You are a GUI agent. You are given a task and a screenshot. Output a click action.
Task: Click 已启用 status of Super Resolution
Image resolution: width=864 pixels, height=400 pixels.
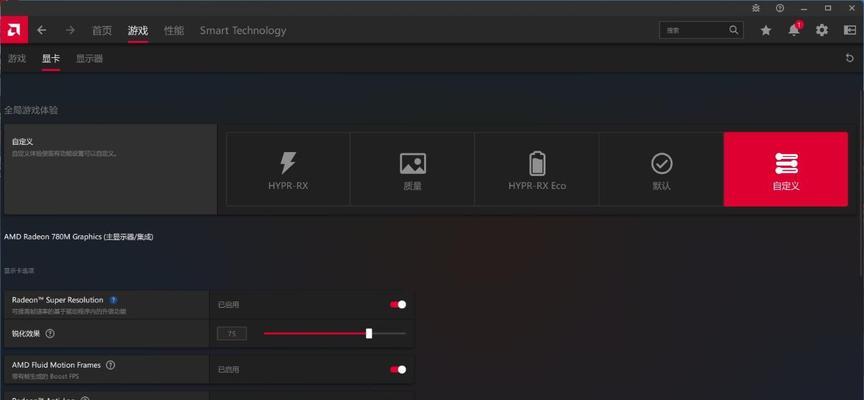pyautogui.click(x=229, y=305)
